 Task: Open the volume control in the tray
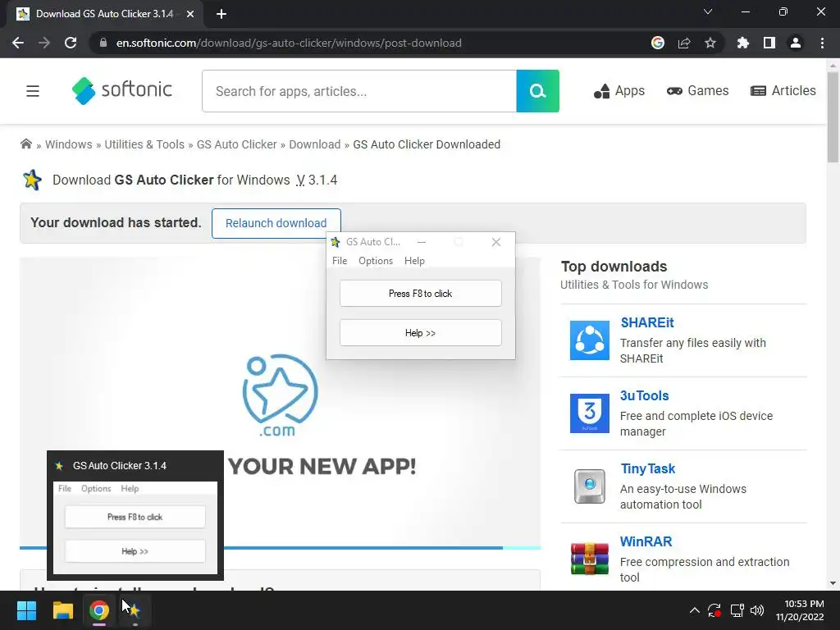757,610
